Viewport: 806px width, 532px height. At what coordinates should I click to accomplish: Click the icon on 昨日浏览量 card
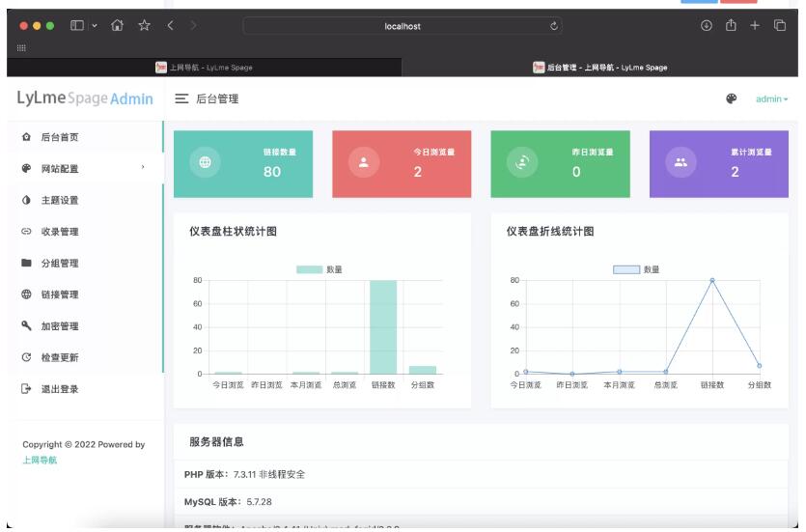point(522,162)
